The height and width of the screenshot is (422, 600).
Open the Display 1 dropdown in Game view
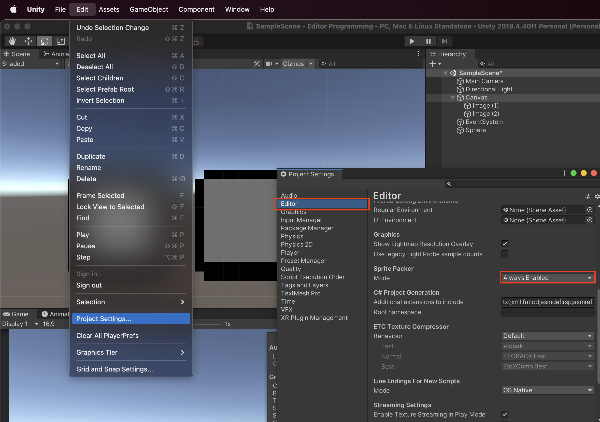point(20,324)
